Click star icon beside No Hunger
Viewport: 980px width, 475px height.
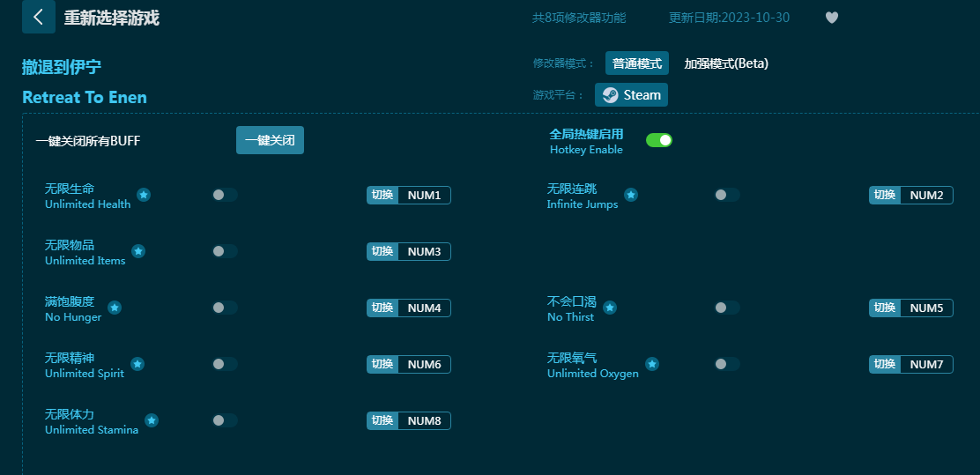(115, 308)
